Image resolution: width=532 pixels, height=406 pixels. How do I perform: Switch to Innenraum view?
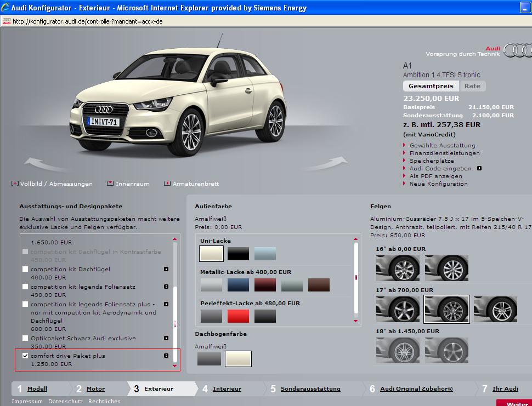coord(128,184)
